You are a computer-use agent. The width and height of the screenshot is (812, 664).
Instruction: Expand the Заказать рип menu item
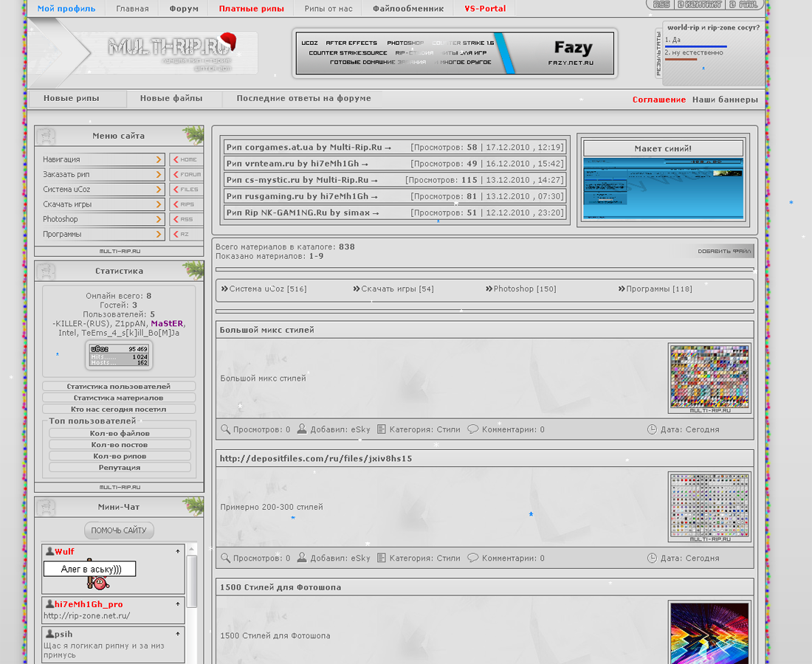(159, 175)
